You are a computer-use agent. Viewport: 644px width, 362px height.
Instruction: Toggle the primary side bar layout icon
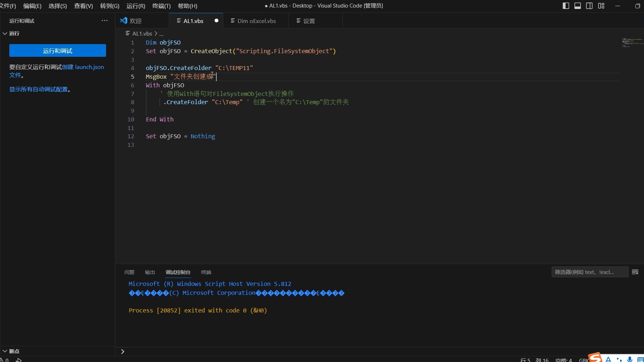pos(566,6)
